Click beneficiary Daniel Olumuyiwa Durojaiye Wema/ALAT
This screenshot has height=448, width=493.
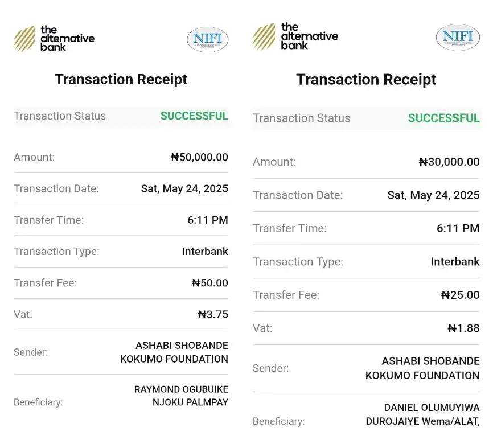(422, 414)
